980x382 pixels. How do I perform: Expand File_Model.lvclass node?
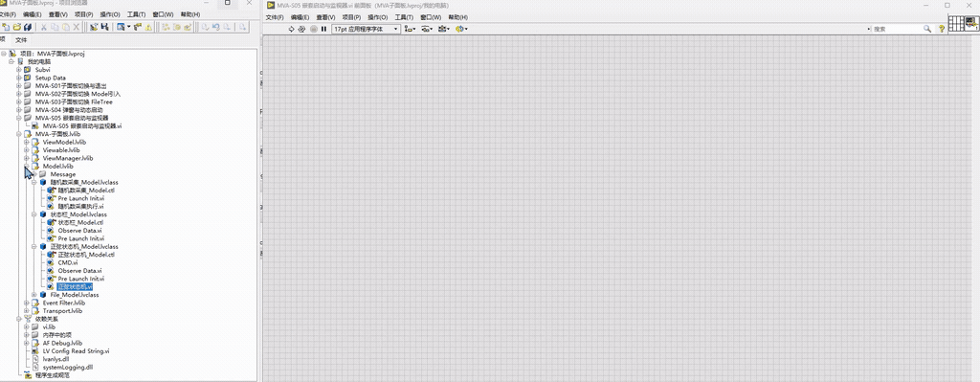coord(33,295)
